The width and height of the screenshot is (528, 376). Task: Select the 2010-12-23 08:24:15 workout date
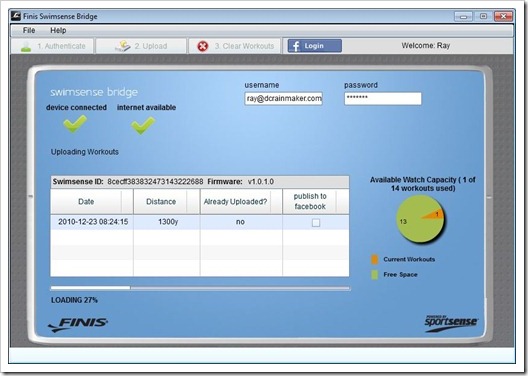[93, 222]
